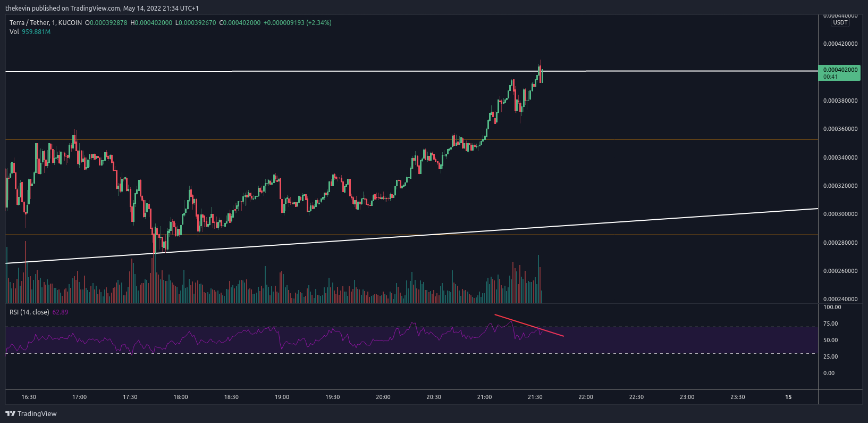The width and height of the screenshot is (868, 423).
Task: Click the current price tag 0.000402000
Action: click(840, 73)
